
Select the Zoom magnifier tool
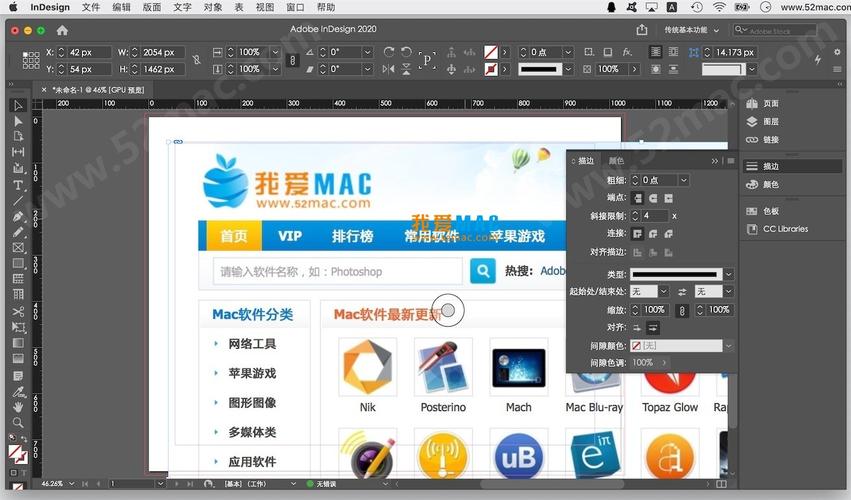pyautogui.click(x=18, y=422)
